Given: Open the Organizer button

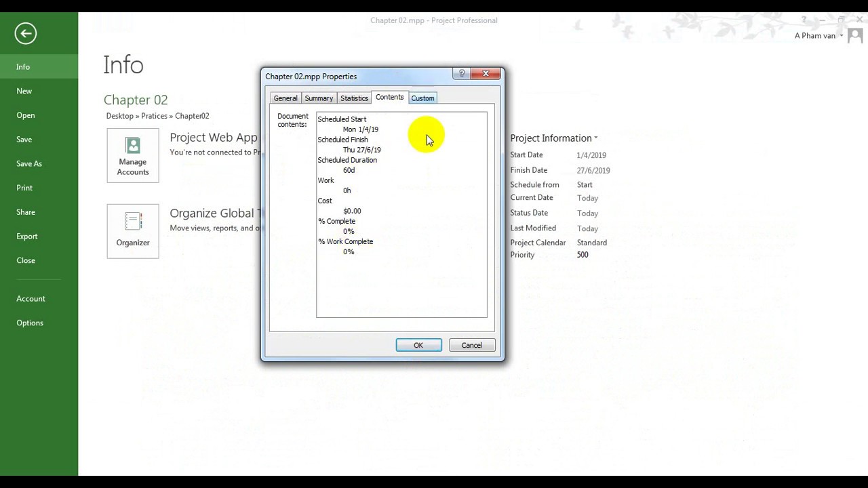Looking at the screenshot, I should 133,231.
